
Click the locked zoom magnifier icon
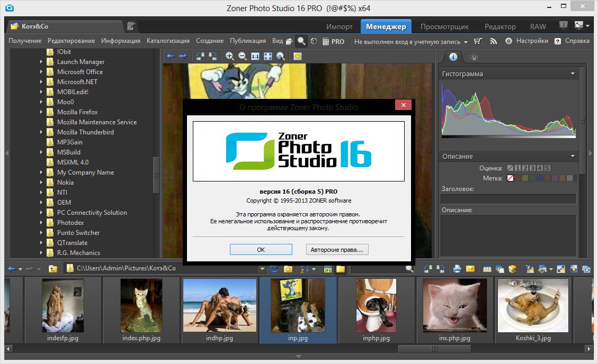coord(281,57)
